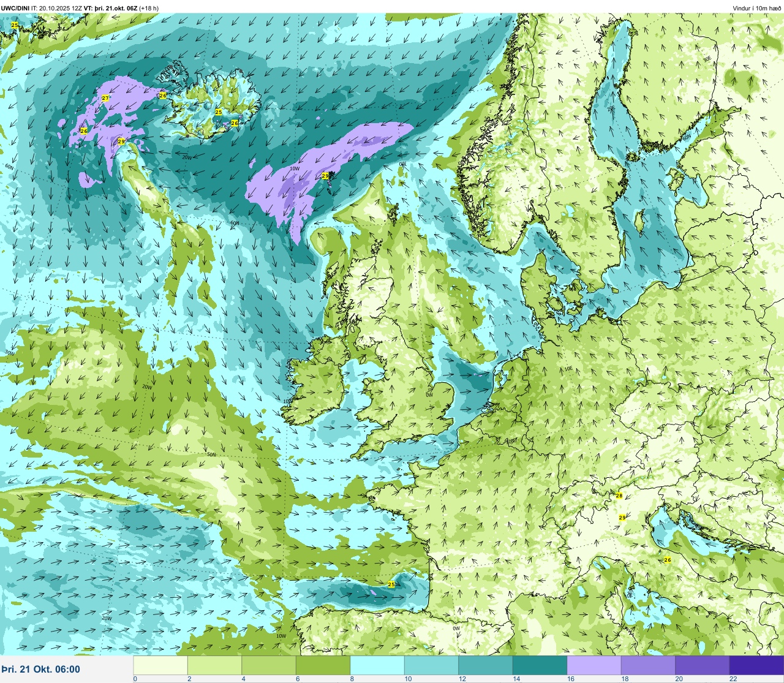The height and width of the screenshot is (683, 784).
Task: Select the teal 12–14 legend swatch
Action: [486, 665]
